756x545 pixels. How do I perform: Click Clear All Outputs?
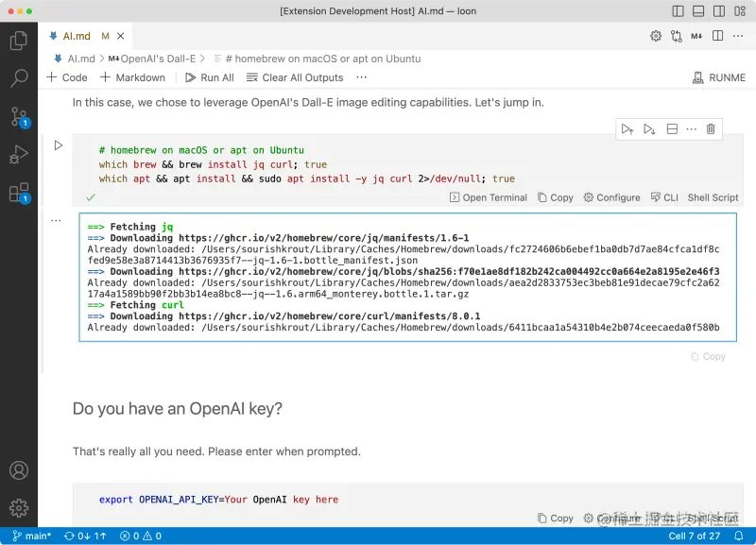point(295,77)
